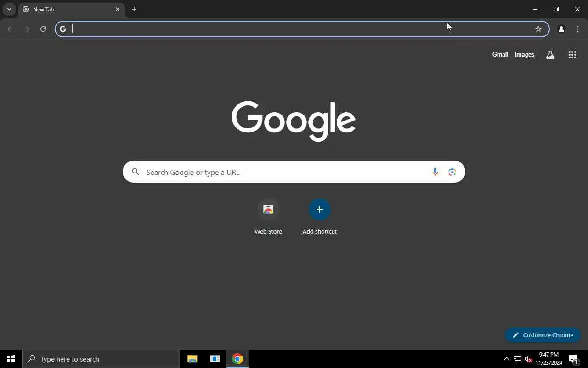Open Chrome three-dot menu
This screenshot has height=368, width=588.
pos(578,29)
